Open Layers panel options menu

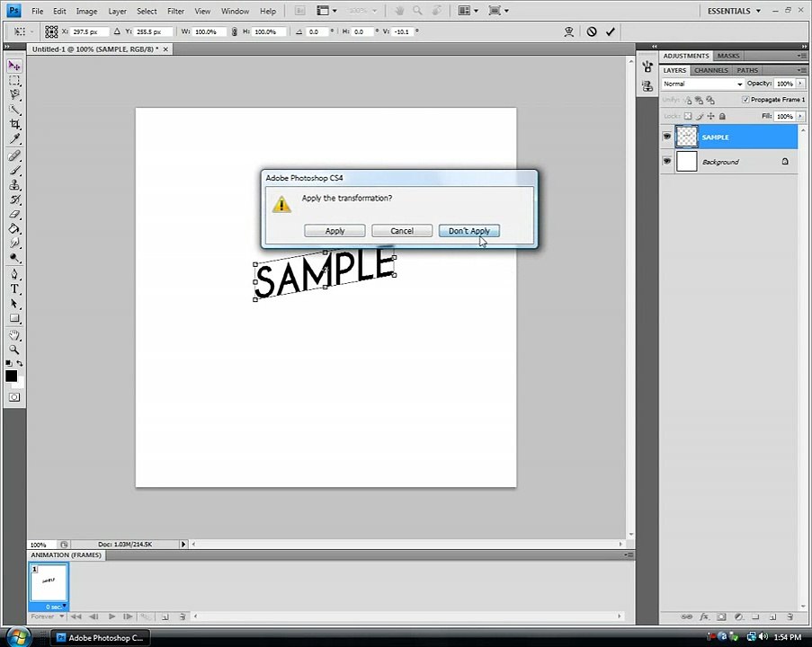point(801,70)
